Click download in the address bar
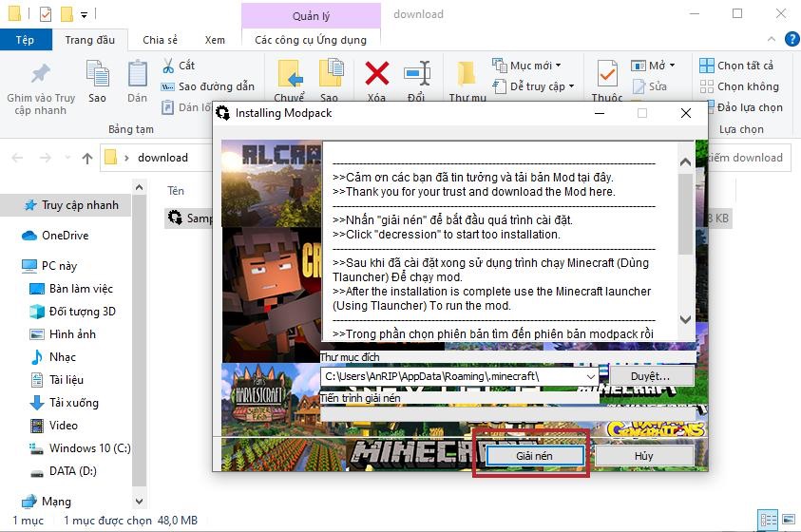Image resolution: width=801 pixels, height=532 pixels. 163,158
